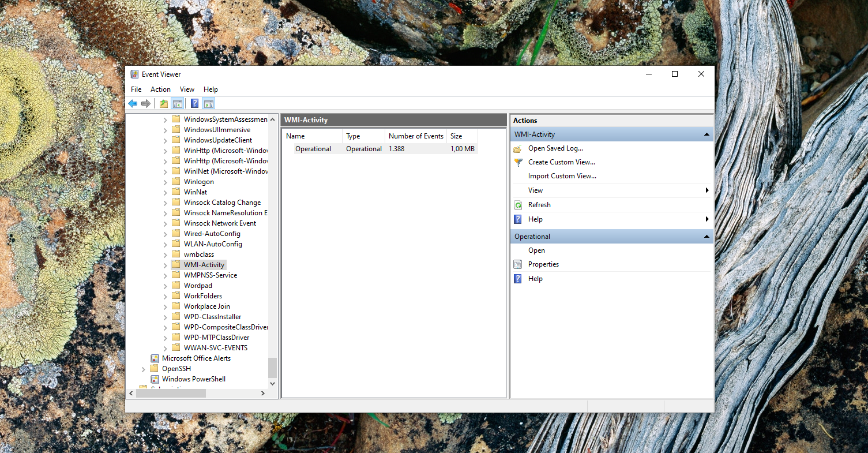Image resolution: width=868 pixels, height=453 pixels.
Task: Click the Open Saved Log folder icon
Action: [518, 148]
